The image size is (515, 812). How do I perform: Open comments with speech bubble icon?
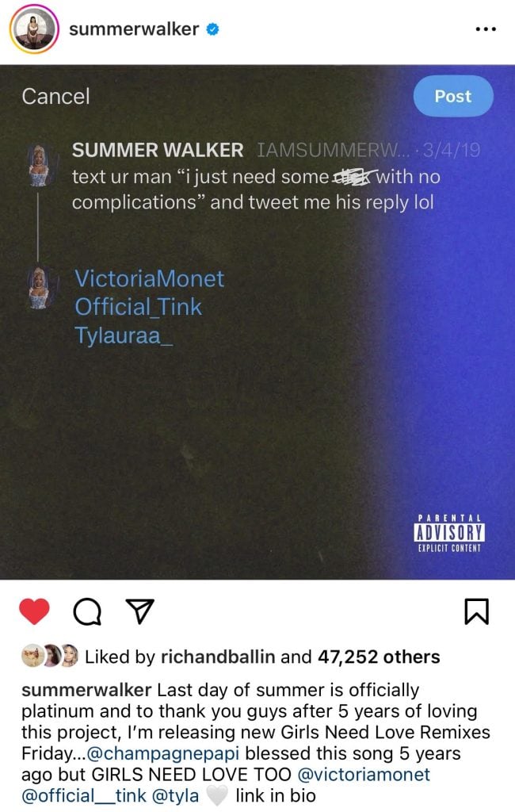pos(87,612)
